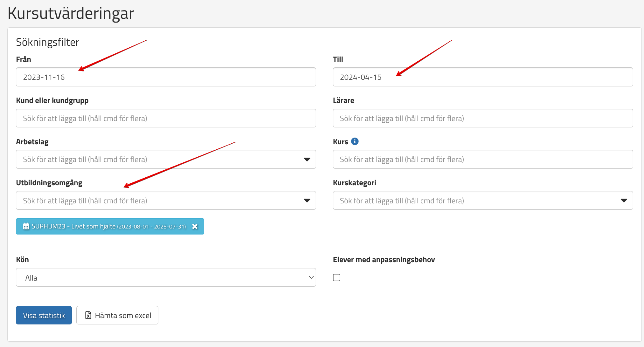Viewport: 644px width, 347px height.
Task: Click the Till date field
Action: (x=482, y=77)
